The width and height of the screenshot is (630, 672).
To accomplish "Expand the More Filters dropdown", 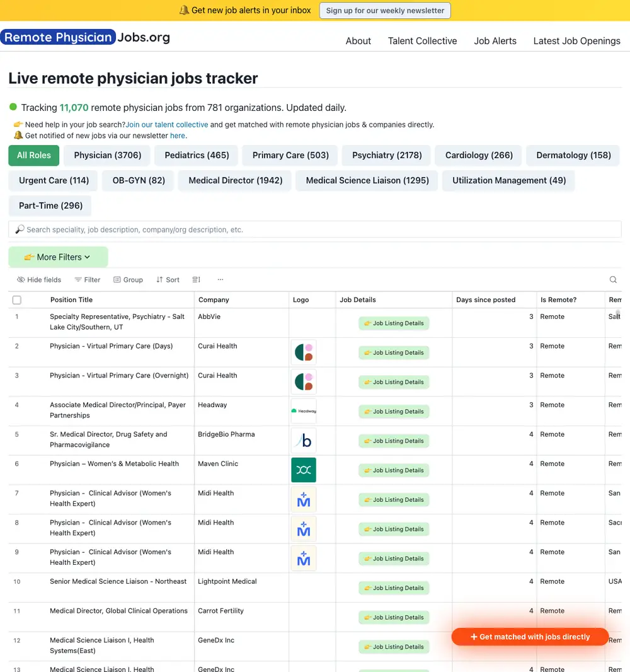I will pyautogui.click(x=58, y=257).
